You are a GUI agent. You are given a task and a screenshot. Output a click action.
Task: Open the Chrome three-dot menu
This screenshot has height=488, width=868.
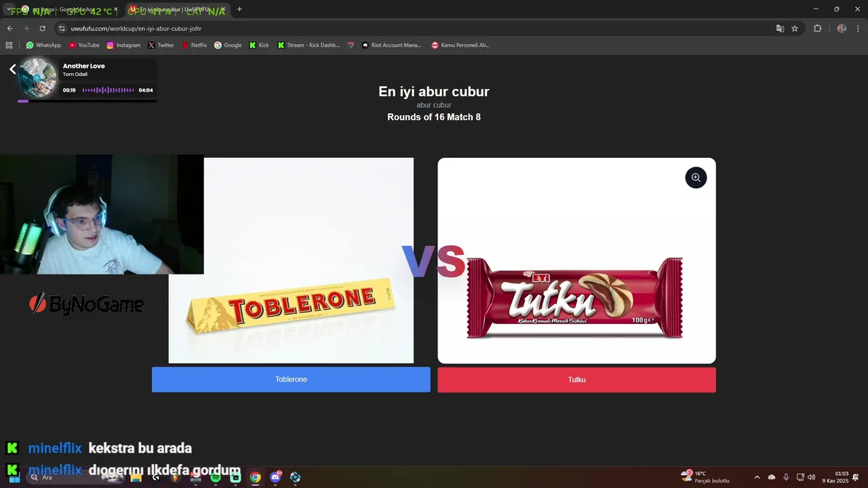pyautogui.click(x=857, y=28)
